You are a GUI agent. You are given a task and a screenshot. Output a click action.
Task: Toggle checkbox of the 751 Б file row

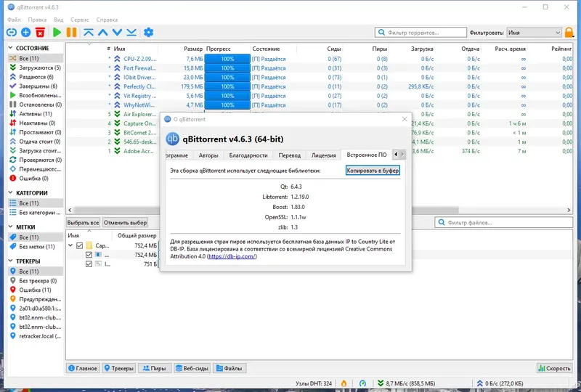[89, 264]
